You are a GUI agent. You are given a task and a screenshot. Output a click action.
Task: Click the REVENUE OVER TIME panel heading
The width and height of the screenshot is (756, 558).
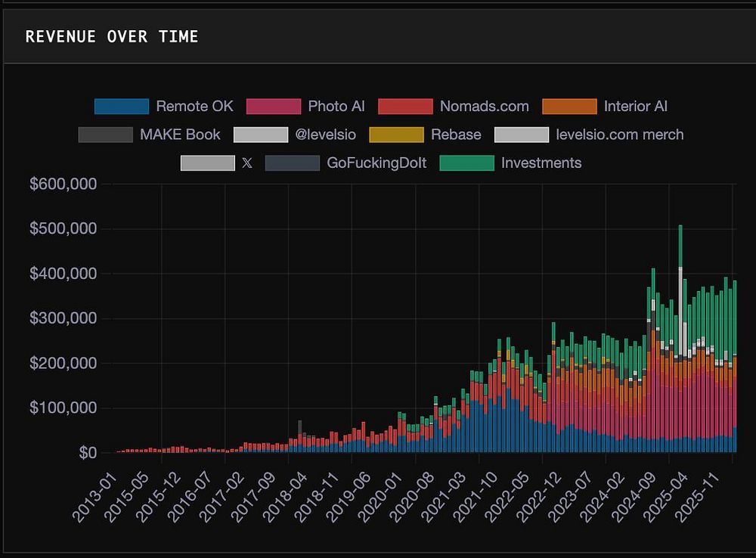coord(112,36)
